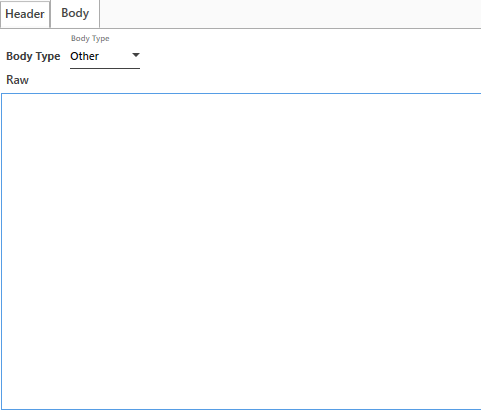Switch to the Header tab
Viewport: 481px width, 412px height.
click(x=25, y=14)
